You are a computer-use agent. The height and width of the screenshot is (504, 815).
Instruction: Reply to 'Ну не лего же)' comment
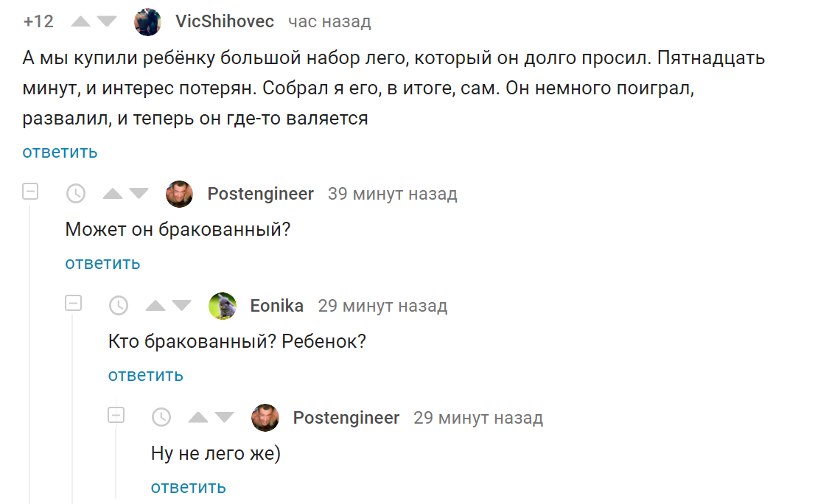[188, 487]
